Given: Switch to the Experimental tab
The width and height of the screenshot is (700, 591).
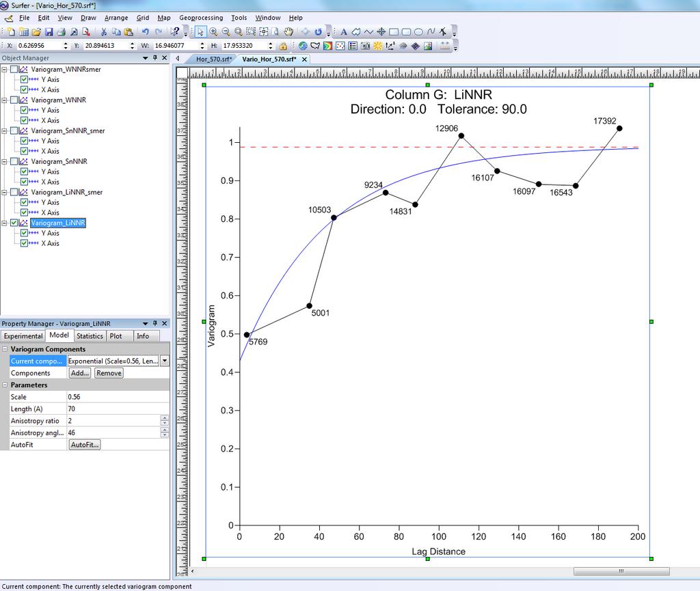Looking at the screenshot, I should click(23, 336).
